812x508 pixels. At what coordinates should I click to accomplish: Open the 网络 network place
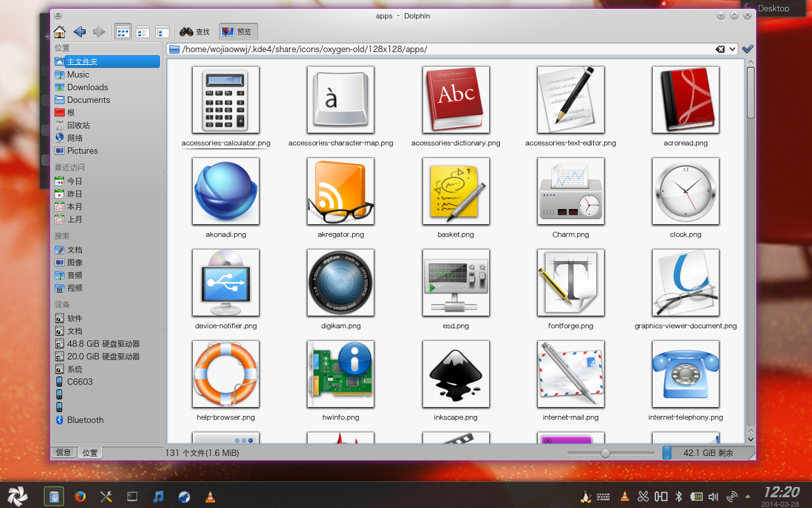click(x=107, y=138)
